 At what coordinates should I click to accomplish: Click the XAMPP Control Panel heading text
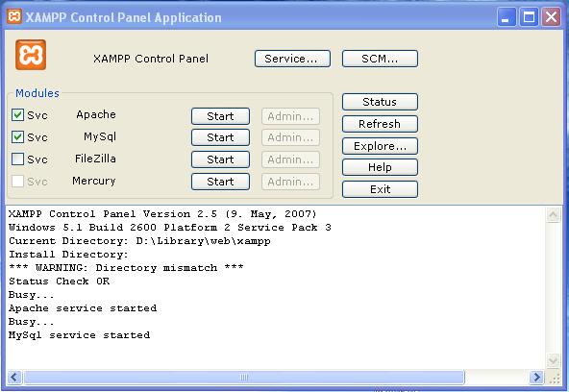[151, 59]
